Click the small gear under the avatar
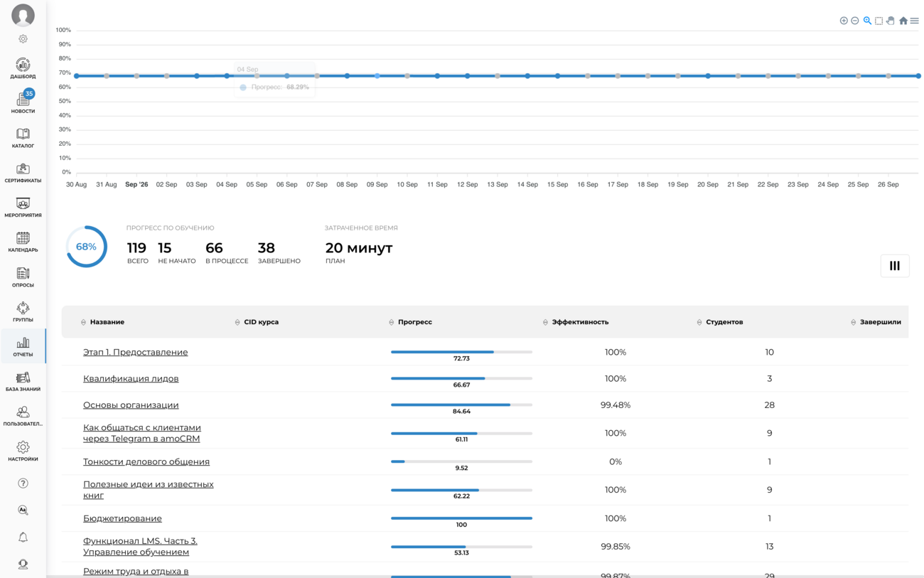Screen dimensions: 924x578 23,39
